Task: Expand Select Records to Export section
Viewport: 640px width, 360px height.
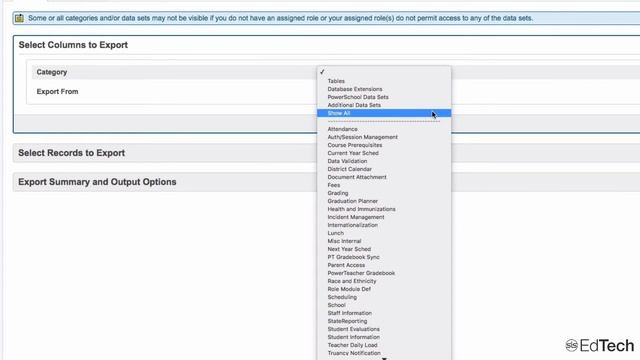Action: 71,153
